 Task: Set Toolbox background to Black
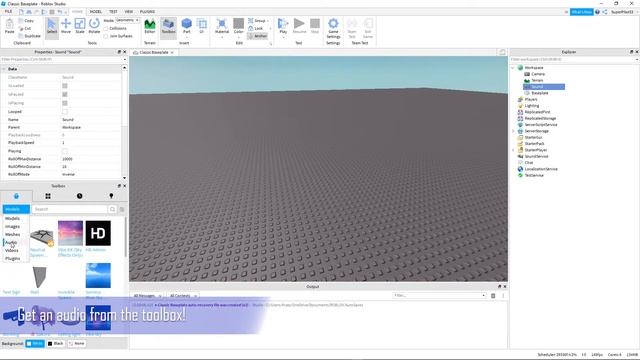56,344
